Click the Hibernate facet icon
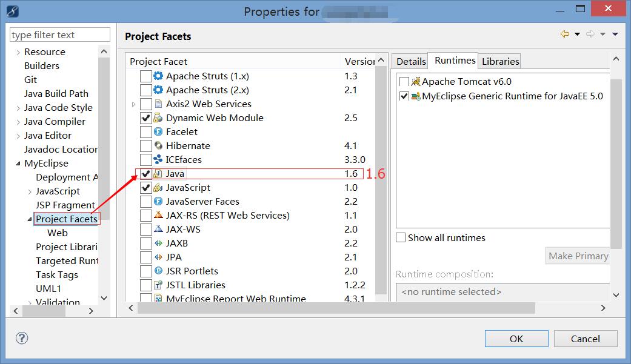This screenshot has width=631, height=364. 158,145
